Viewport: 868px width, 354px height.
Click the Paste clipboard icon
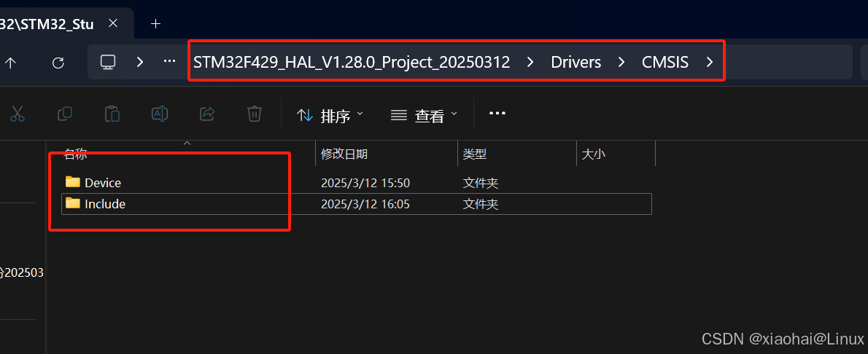(x=112, y=114)
